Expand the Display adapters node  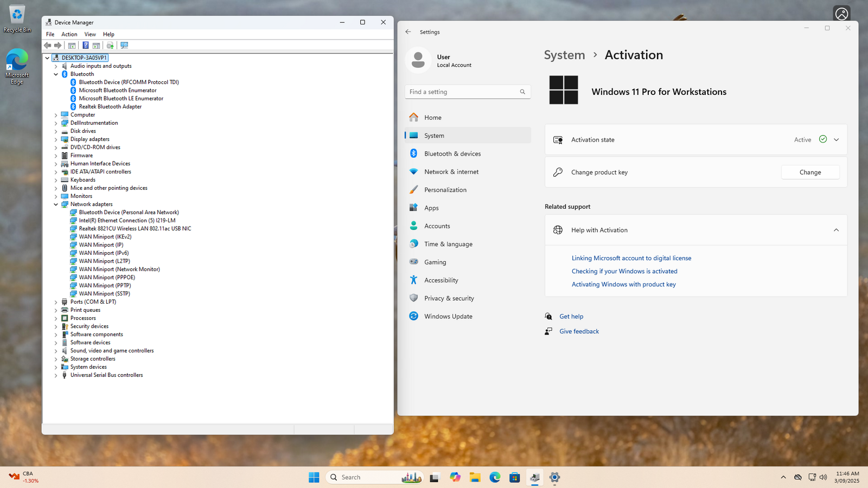[x=56, y=139]
